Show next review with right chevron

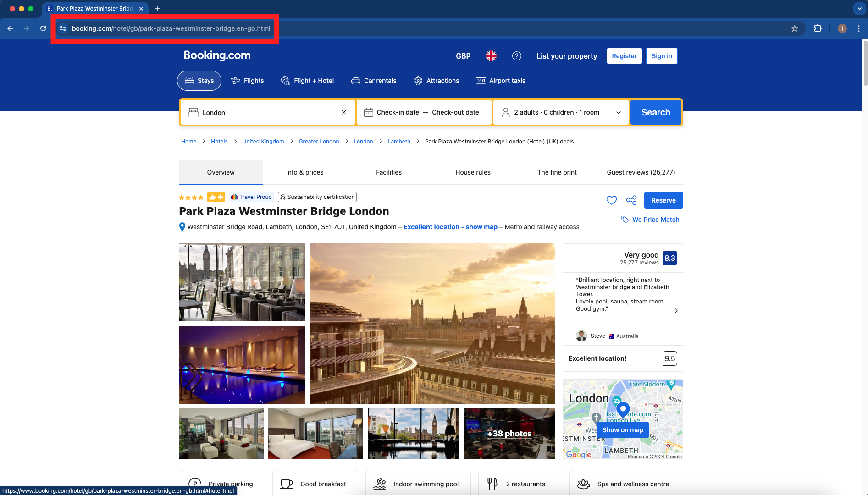[x=676, y=311]
